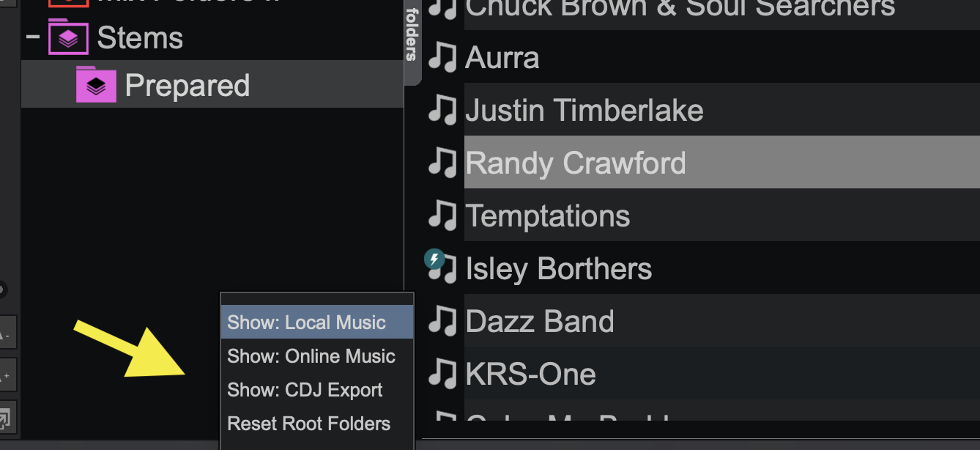The image size is (980, 450).
Task: Click the music note beside Justin Timberlake
Action: (x=442, y=110)
